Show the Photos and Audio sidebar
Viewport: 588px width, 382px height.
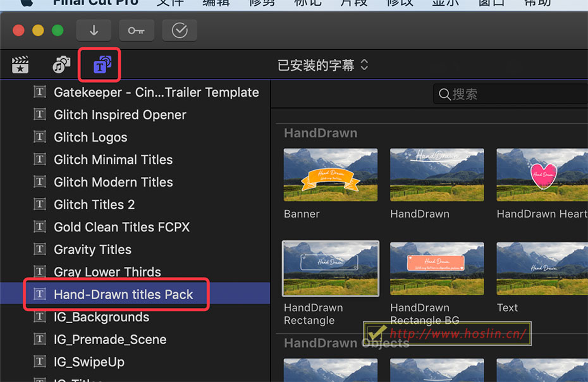[x=61, y=65]
